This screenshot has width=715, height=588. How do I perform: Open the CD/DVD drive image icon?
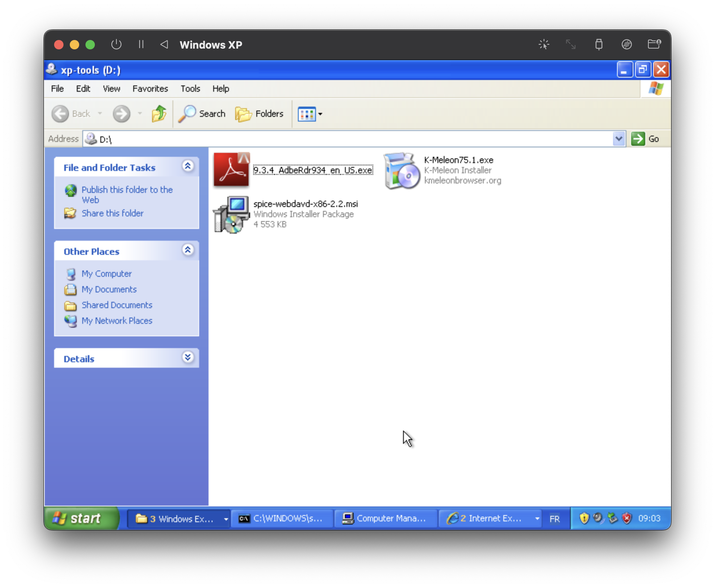click(x=626, y=44)
